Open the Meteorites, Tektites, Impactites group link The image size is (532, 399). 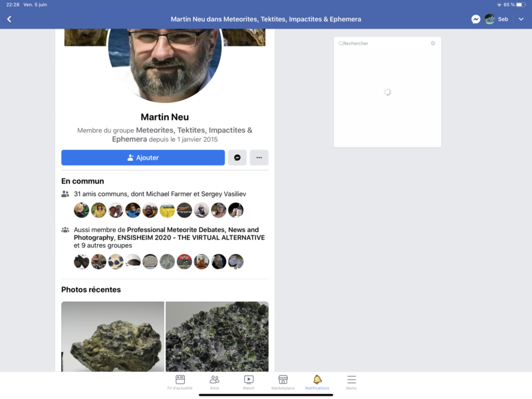pyautogui.click(x=184, y=135)
